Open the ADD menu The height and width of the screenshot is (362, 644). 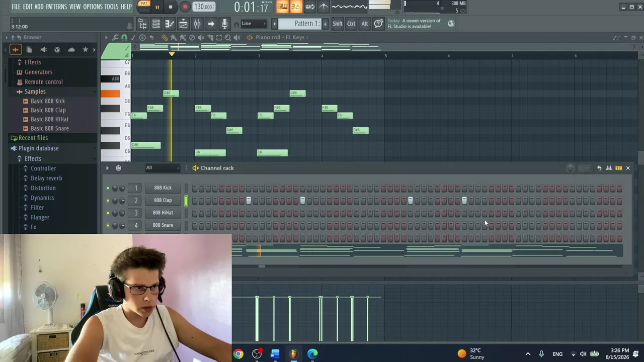39,7
